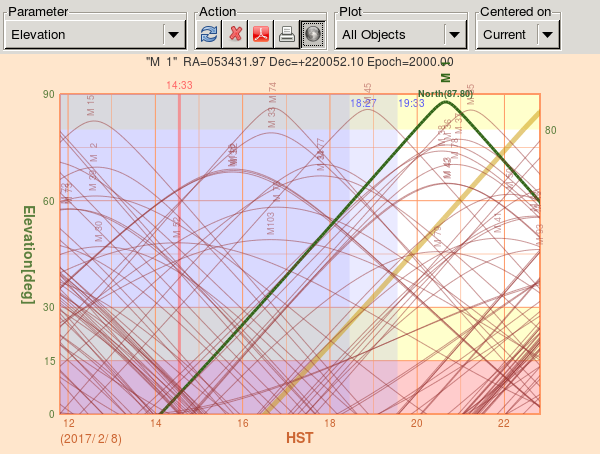Click the date label (2017/ 2/ 8)
The height and width of the screenshot is (454, 600).
[91, 438]
